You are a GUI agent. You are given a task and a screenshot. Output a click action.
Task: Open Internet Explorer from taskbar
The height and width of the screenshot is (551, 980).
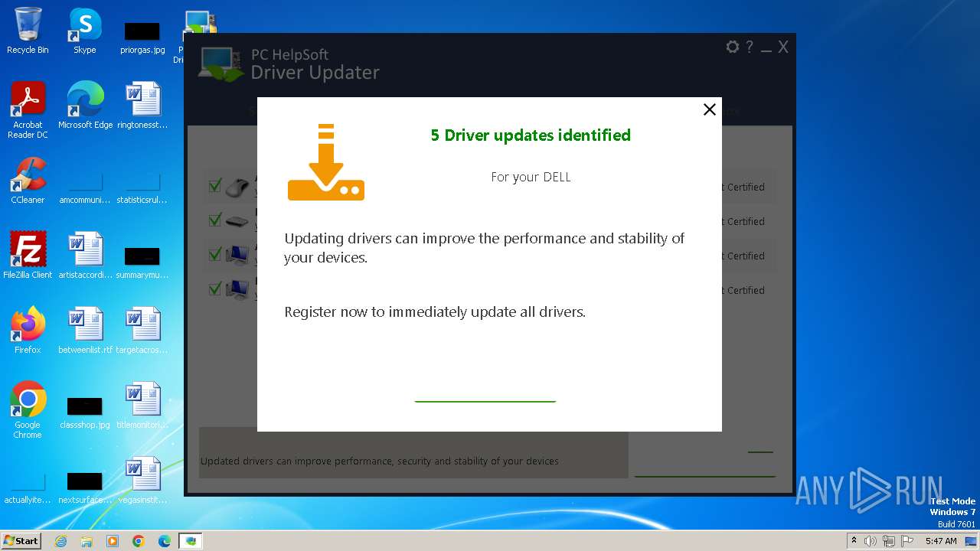point(61,541)
